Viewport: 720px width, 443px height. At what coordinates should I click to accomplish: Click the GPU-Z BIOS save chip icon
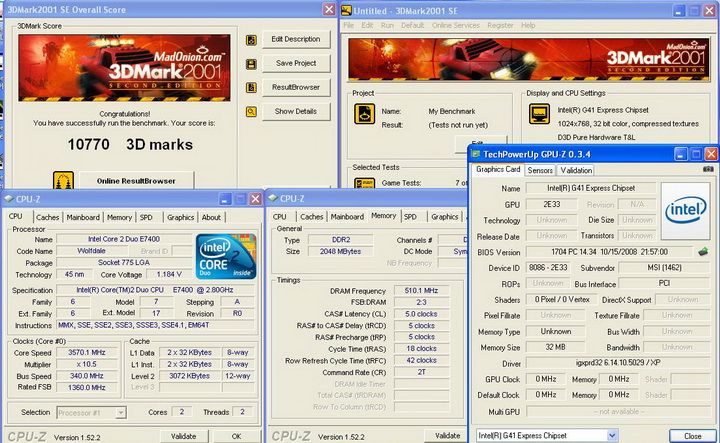pyautogui.click(x=703, y=252)
